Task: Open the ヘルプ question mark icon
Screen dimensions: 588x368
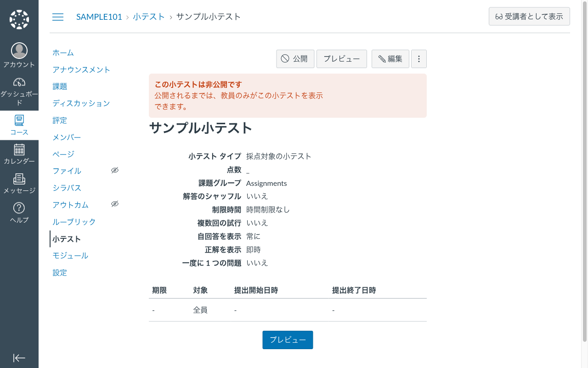Action: tap(19, 207)
